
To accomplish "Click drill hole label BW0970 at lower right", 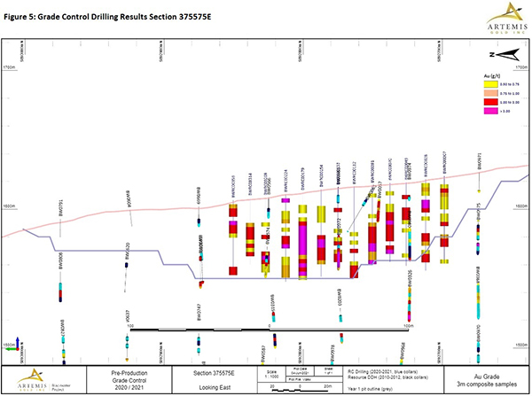I will tap(479, 333).
